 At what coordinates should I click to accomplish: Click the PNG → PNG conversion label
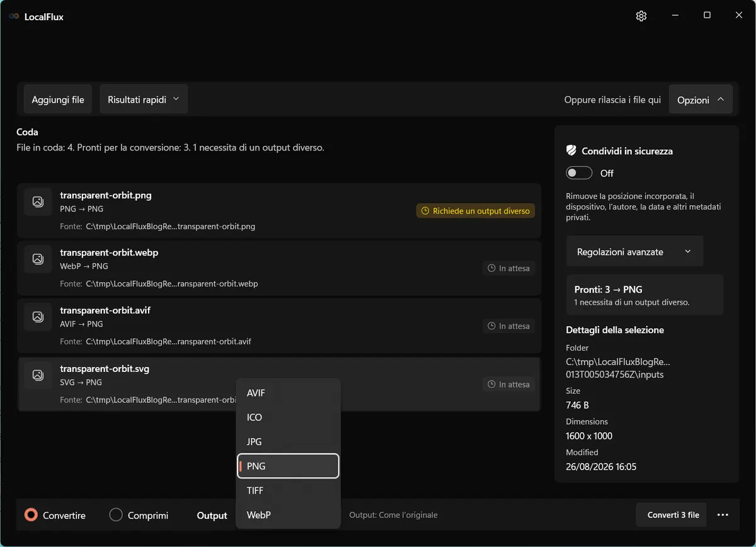click(x=81, y=209)
